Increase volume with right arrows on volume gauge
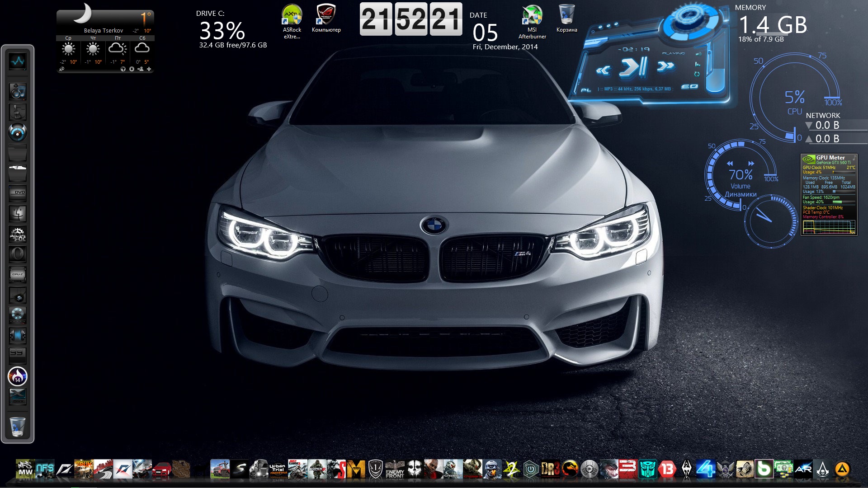868x488 pixels. (751, 163)
